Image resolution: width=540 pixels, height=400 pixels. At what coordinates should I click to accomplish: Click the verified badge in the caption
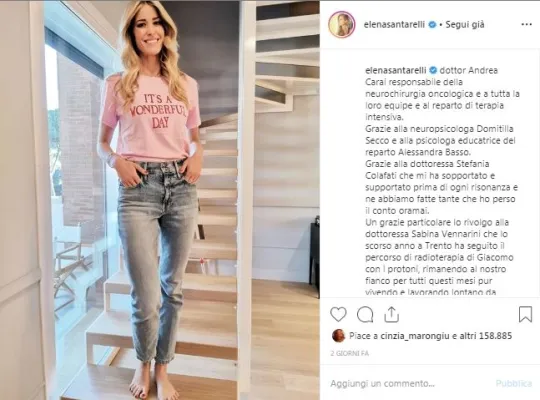[x=433, y=70]
